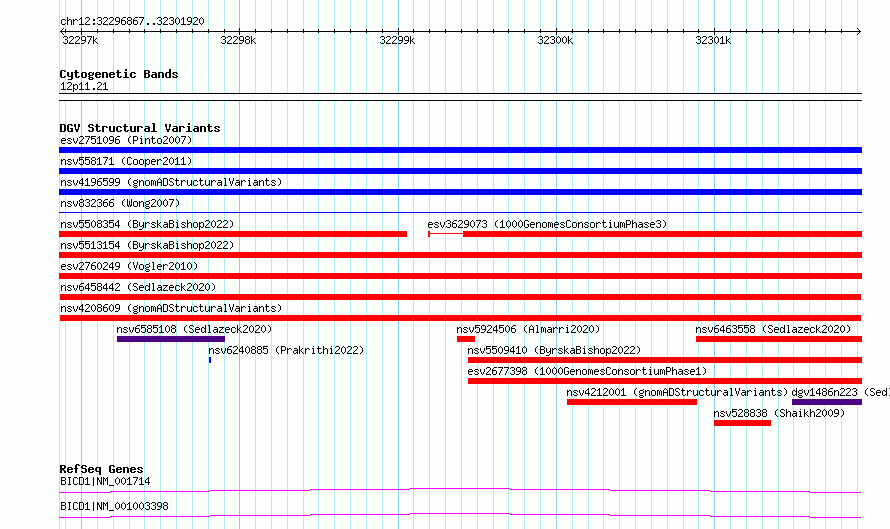Viewport: 890px width, 529px height.
Task: Open the BICD1|NM_001003398 label
Action: (x=114, y=506)
